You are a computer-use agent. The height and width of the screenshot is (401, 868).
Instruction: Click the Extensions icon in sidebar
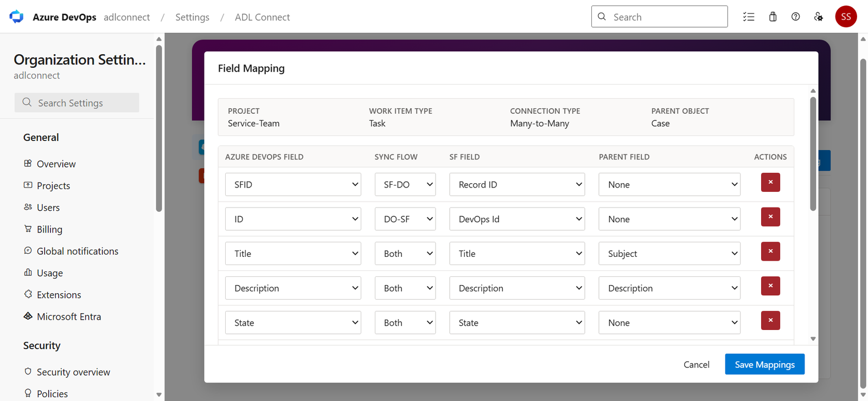(28, 294)
